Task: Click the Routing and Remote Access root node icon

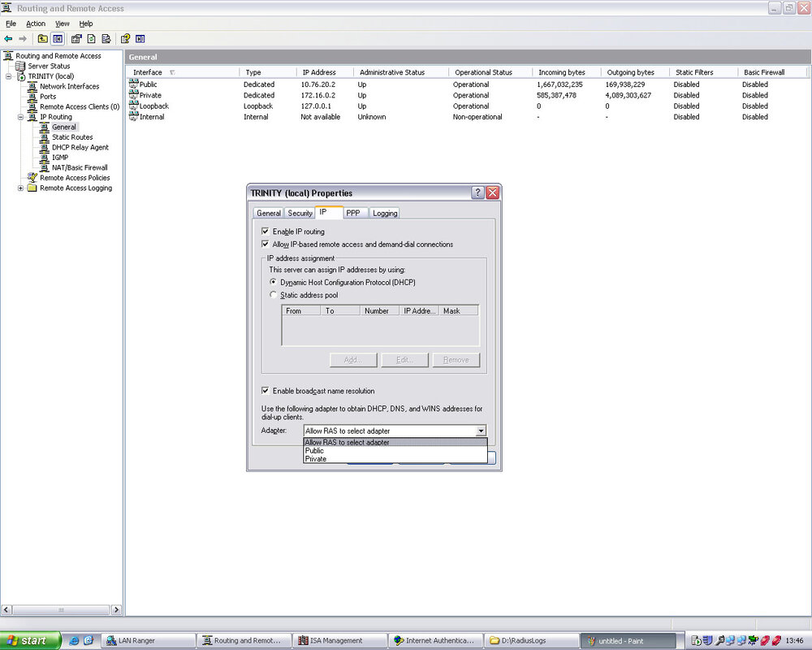Action: pyautogui.click(x=8, y=55)
